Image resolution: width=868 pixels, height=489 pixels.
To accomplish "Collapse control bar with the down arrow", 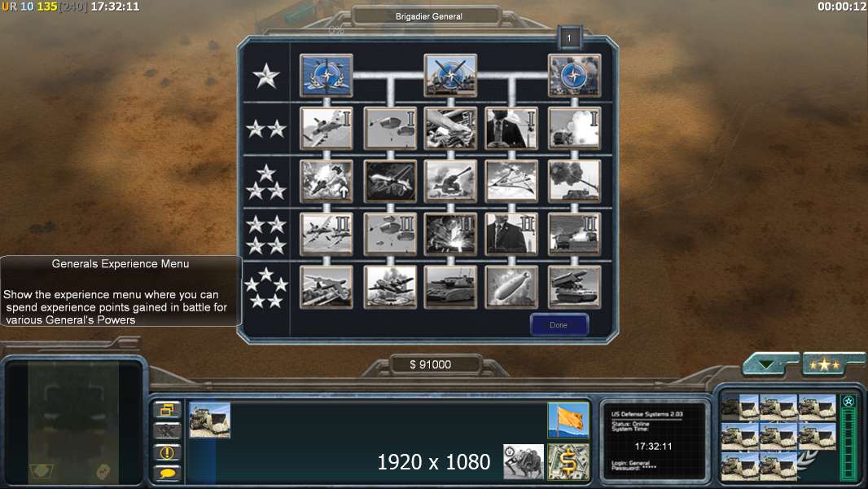I will point(767,364).
